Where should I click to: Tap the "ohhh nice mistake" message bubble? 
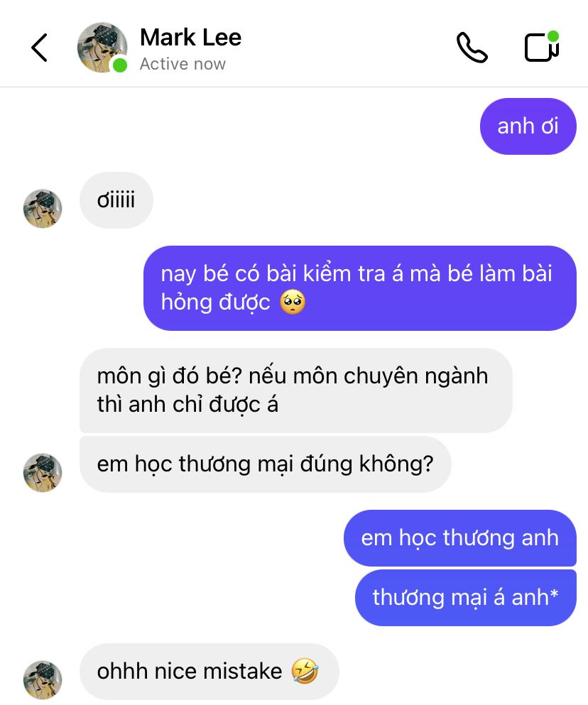click(209, 672)
